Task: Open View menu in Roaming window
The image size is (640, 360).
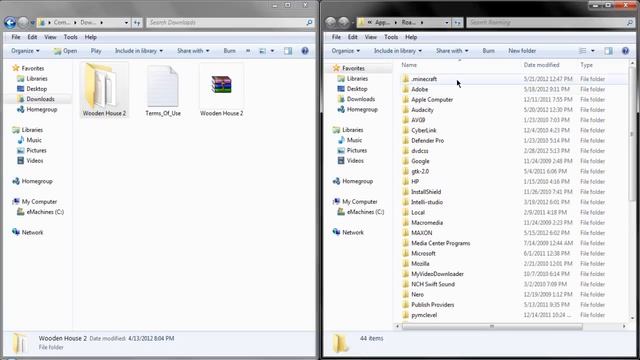Action: pos(371,37)
